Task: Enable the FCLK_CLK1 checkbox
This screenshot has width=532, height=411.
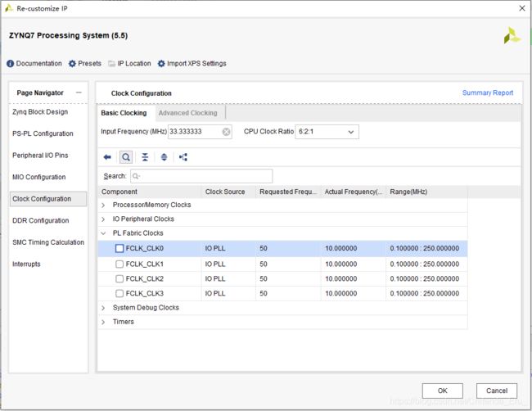Action: point(119,264)
